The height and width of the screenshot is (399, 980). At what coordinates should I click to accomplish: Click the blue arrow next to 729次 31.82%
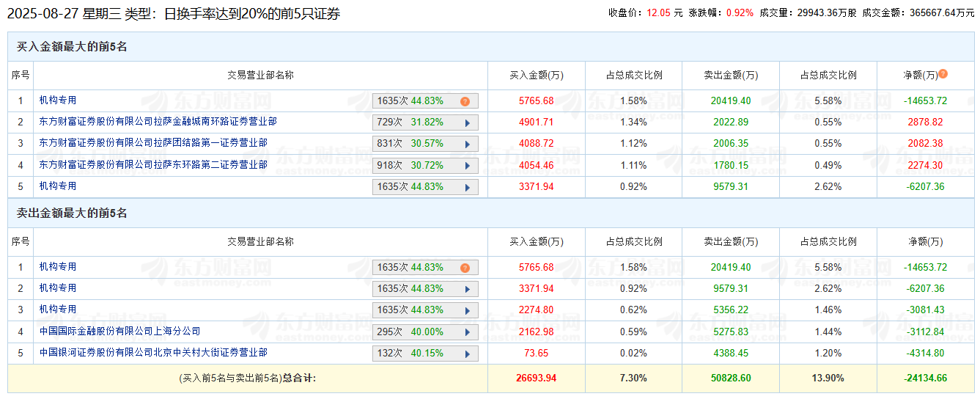pyautogui.click(x=466, y=122)
